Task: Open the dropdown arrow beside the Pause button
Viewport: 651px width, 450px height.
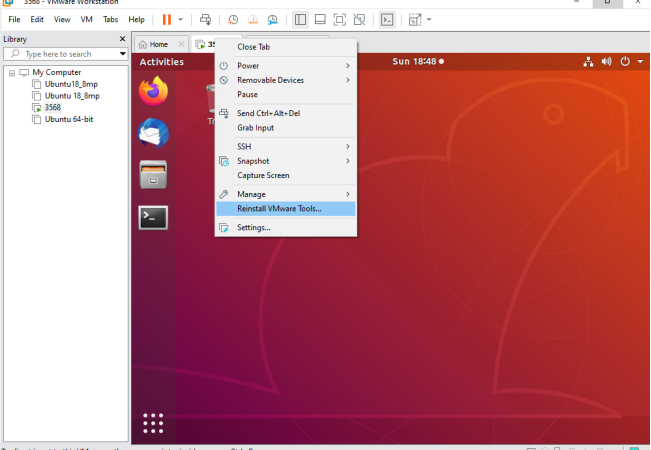Action: click(180, 19)
